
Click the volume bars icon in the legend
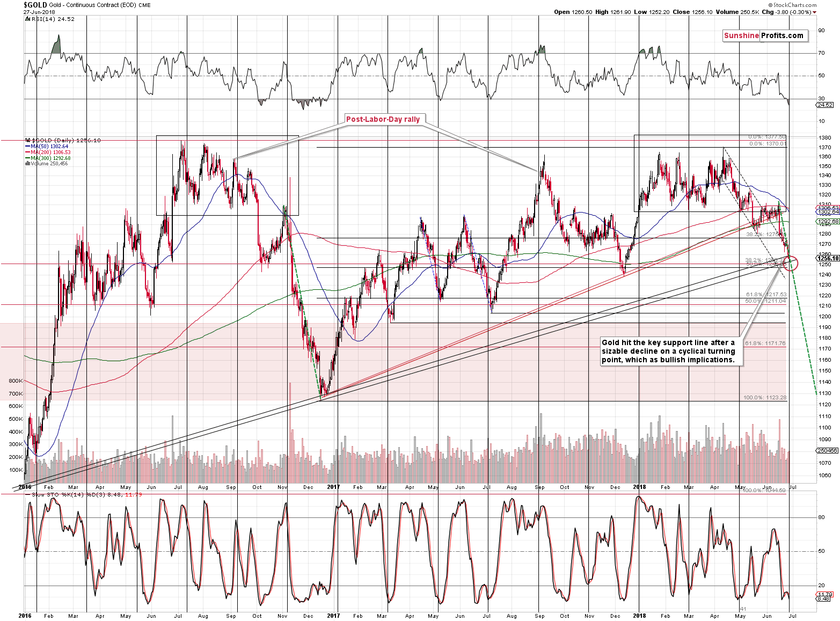pyautogui.click(x=27, y=164)
